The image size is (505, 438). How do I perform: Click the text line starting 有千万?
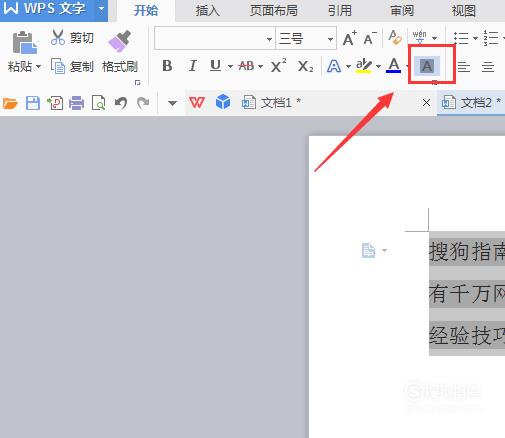tap(467, 294)
